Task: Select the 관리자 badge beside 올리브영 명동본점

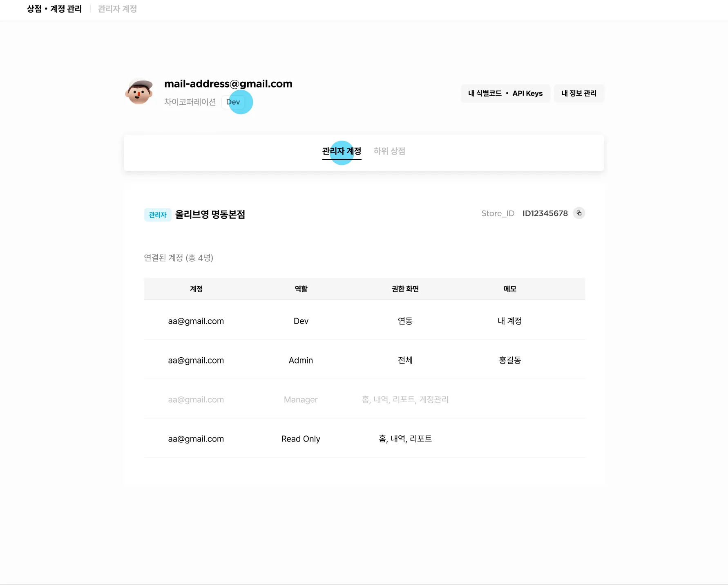Action: [x=158, y=215]
